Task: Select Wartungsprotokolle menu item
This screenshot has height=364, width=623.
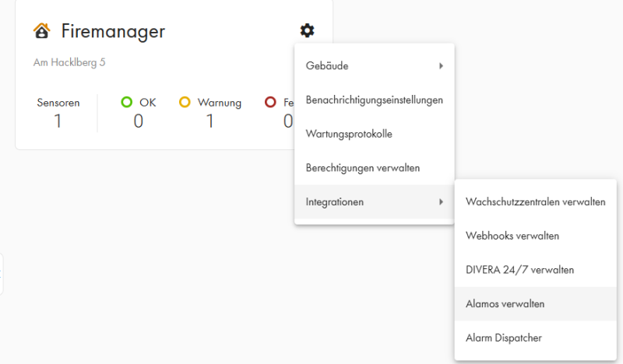Action: tap(349, 134)
